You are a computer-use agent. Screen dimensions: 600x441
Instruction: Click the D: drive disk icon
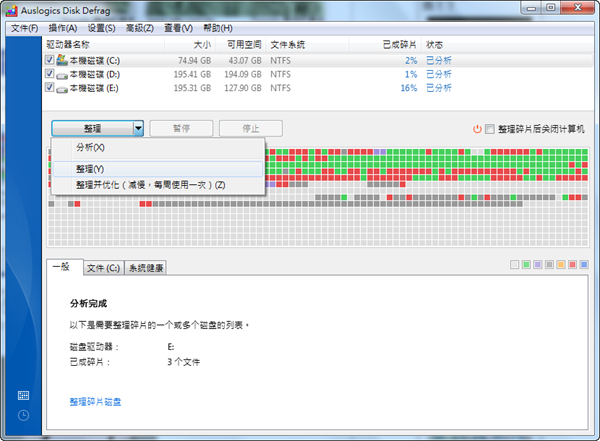point(62,75)
